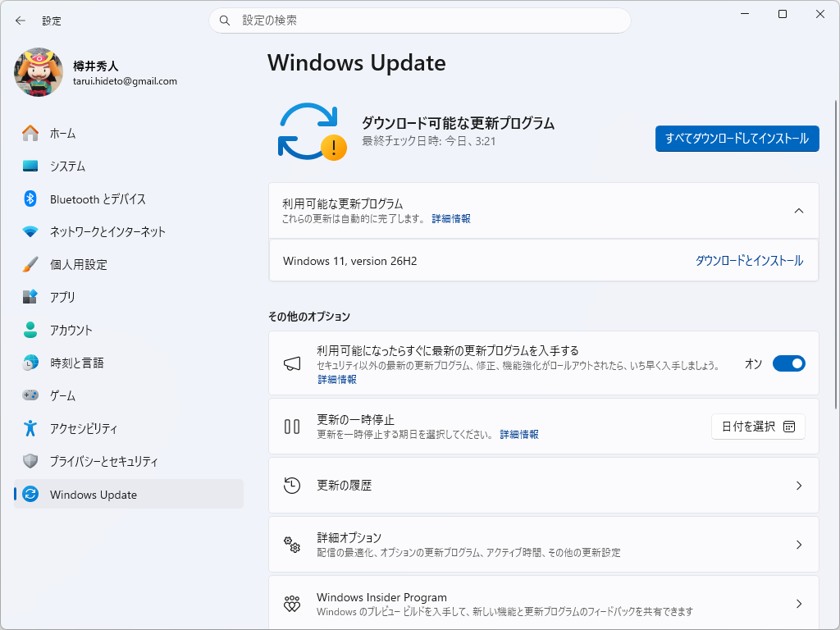Click the large update status sync icon
The image size is (840, 630).
pos(313,132)
